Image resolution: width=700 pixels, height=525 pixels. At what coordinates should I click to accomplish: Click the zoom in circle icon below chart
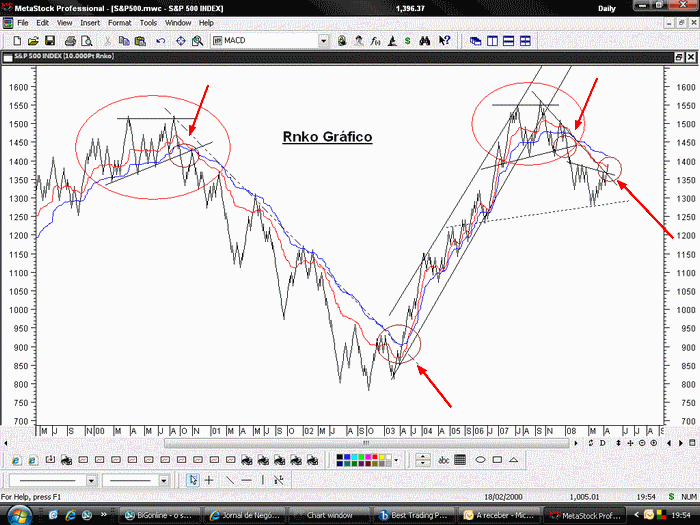(x=654, y=443)
